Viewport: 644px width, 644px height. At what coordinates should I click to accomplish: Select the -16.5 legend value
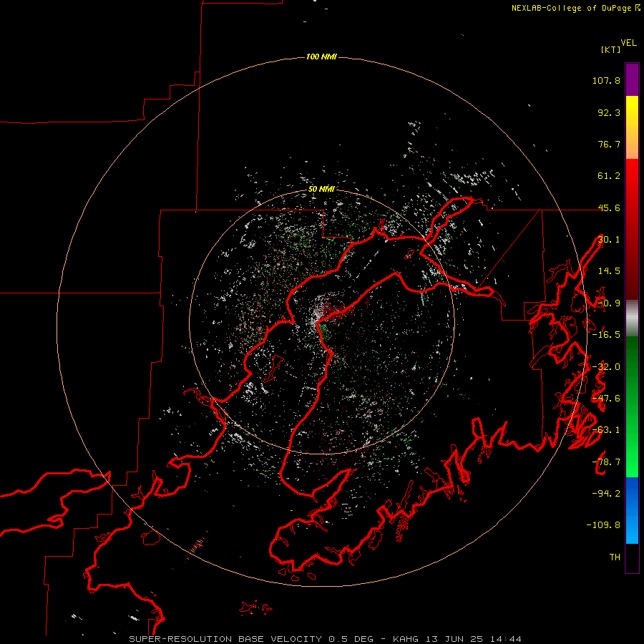606,335
